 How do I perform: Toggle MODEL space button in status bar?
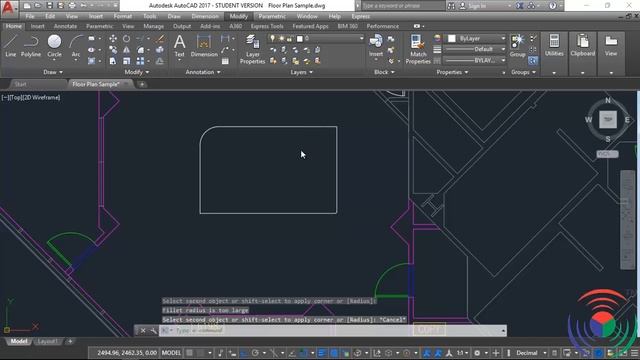coord(171,353)
